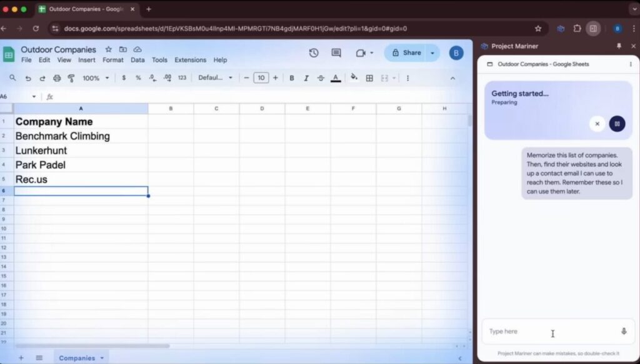Open the text color picker
640x364 pixels.
pyautogui.click(x=336, y=78)
